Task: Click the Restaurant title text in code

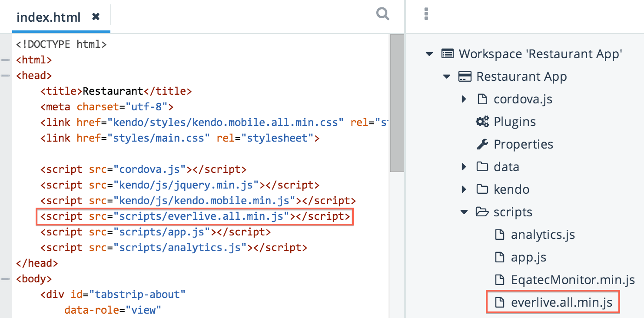Action: 113,91
